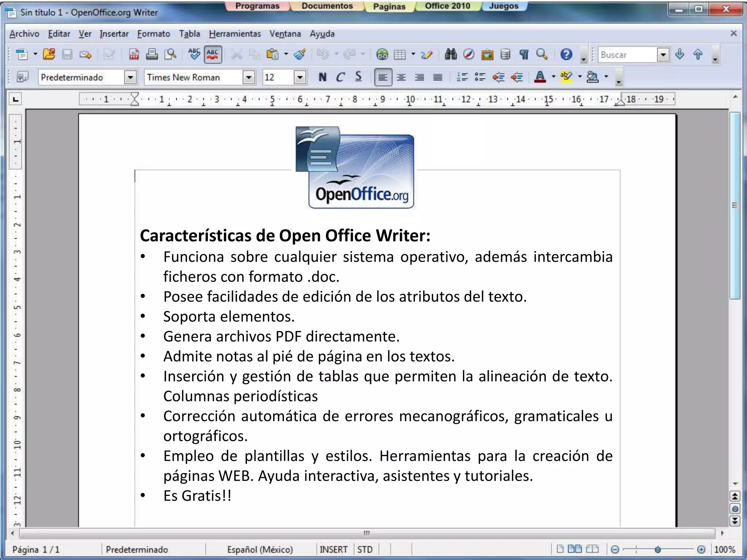Toggle AutoSpellcheck ABC button
The width and height of the screenshot is (747, 560).
pos(213,55)
